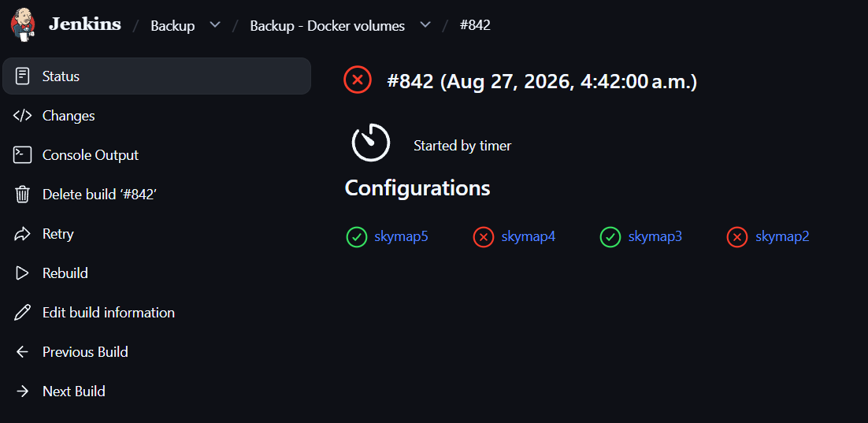This screenshot has height=423, width=868.
Task: Click the trash icon for Delete build
Action: pyautogui.click(x=22, y=195)
